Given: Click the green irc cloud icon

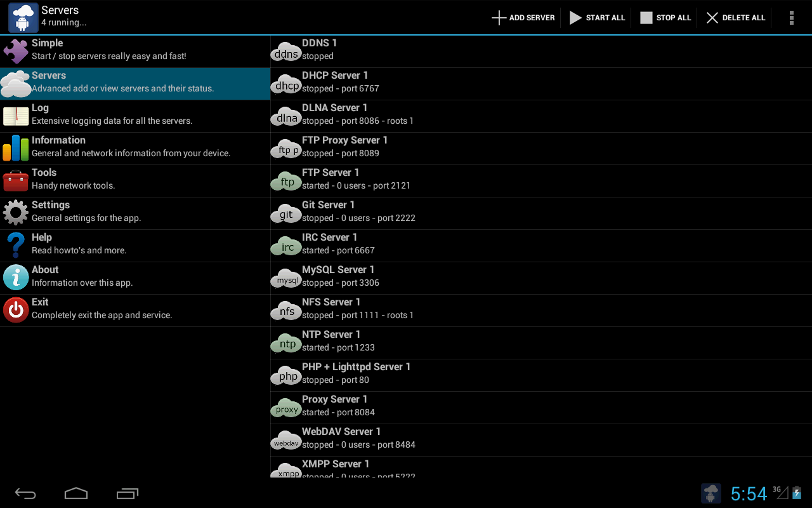Looking at the screenshot, I should pyautogui.click(x=286, y=247).
